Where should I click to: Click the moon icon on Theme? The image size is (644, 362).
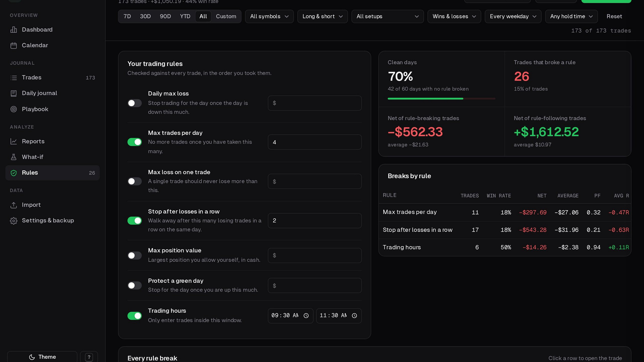(32, 357)
